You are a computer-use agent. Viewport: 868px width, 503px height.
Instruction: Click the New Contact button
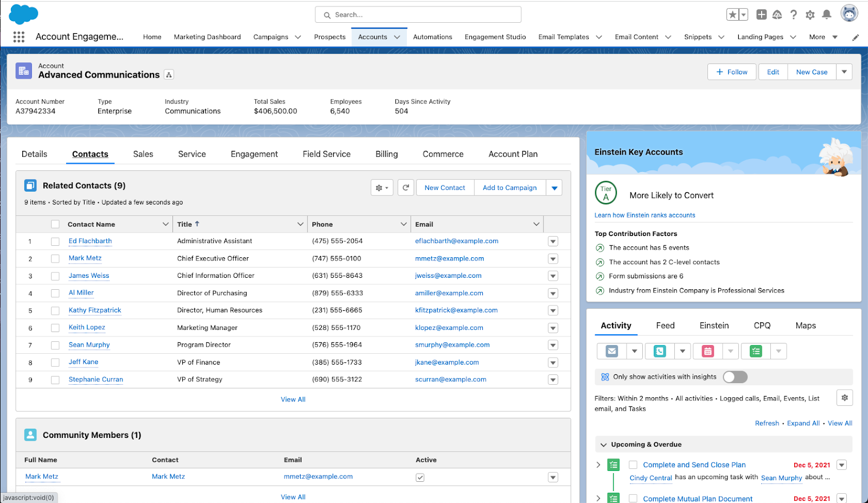point(445,188)
